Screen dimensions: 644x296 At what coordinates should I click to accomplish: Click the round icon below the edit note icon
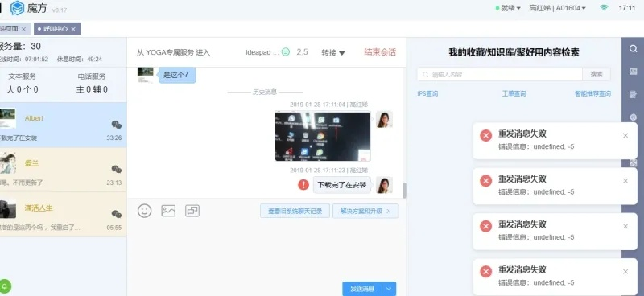pos(633,117)
